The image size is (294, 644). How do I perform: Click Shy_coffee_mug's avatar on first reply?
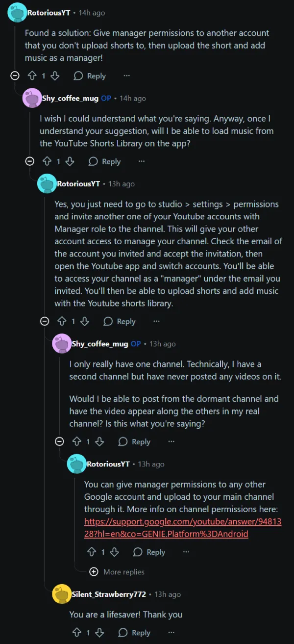coord(32,98)
